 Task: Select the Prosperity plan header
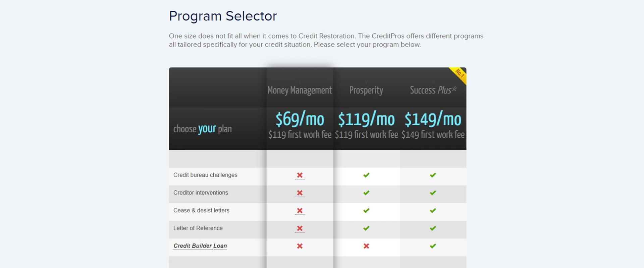click(366, 90)
